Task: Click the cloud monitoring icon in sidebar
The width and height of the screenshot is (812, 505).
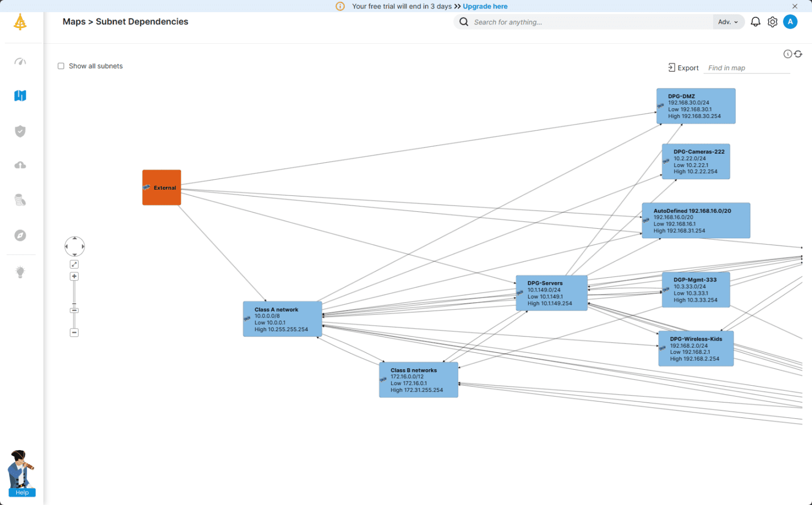Action: [x=20, y=165]
